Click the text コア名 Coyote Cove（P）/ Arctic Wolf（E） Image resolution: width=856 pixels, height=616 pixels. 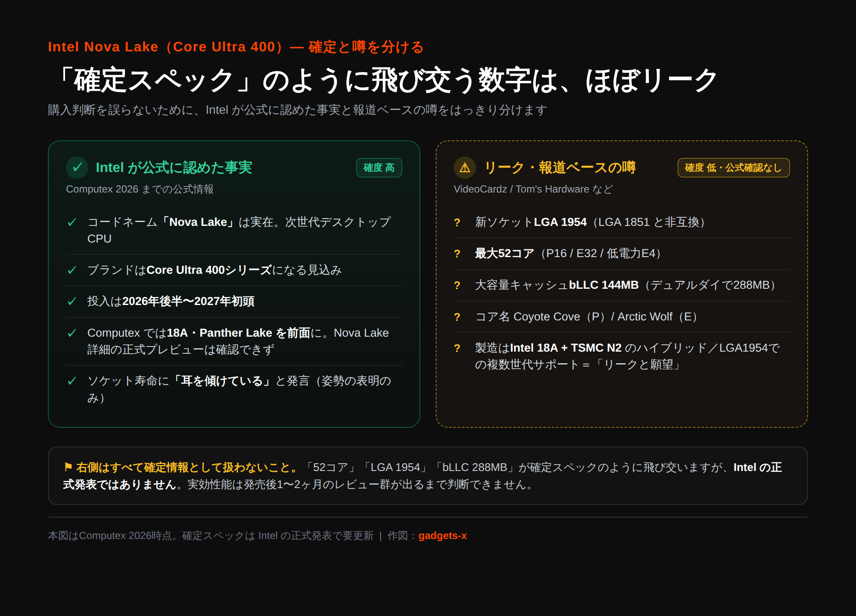click(x=586, y=317)
